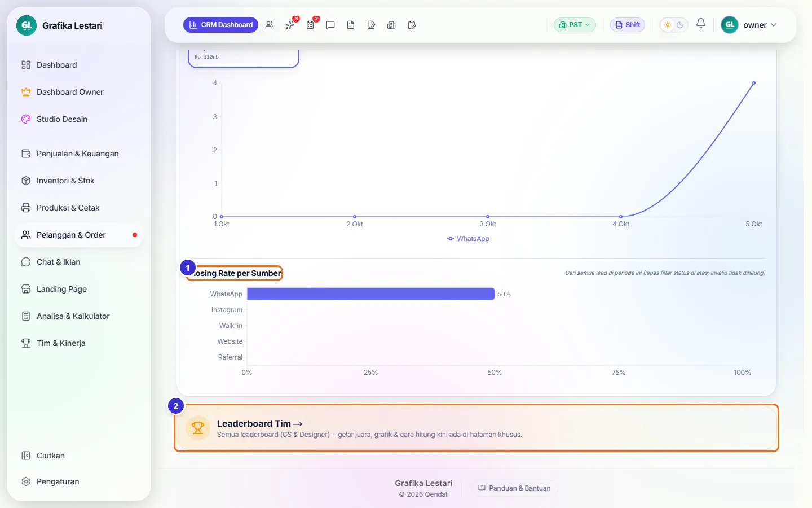This screenshot has width=812, height=508.
Task: Open the clipboard icon with badge 2
Action: [x=310, y=25]
